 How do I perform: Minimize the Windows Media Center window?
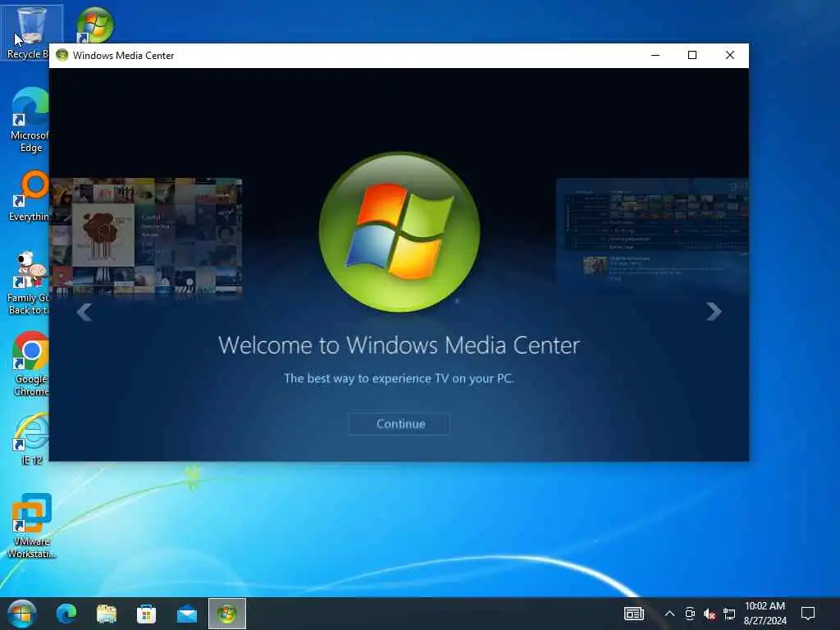coord(655,55)
